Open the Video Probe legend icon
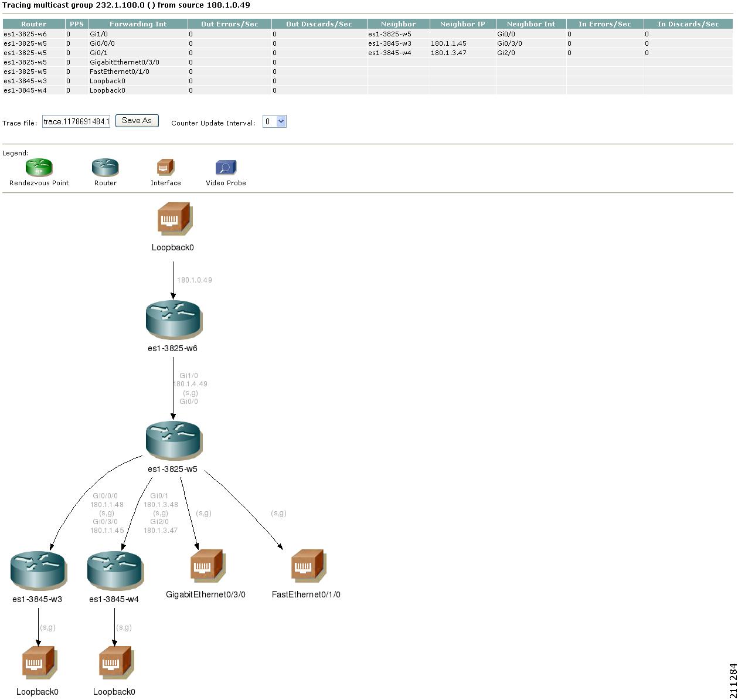 (226, 168)
